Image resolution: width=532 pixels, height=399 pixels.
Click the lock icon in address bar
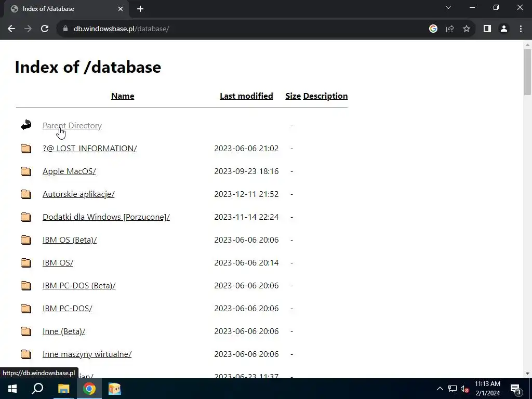click(65, 29)
